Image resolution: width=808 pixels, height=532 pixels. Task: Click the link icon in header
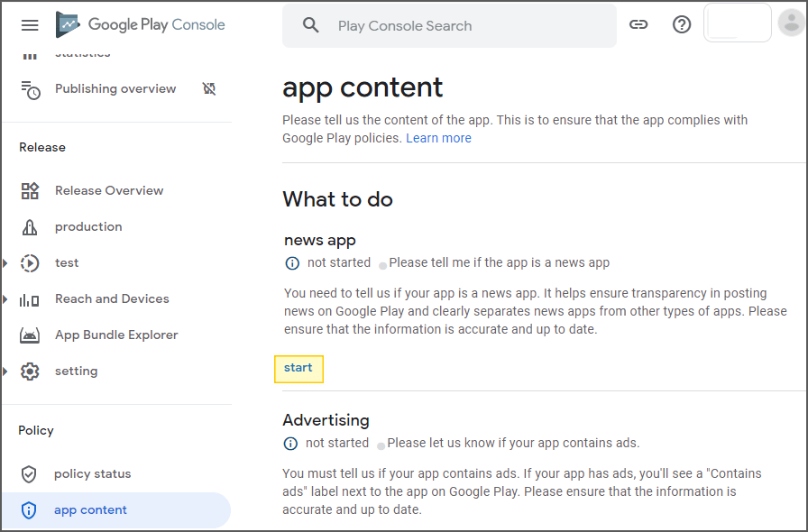638,25
